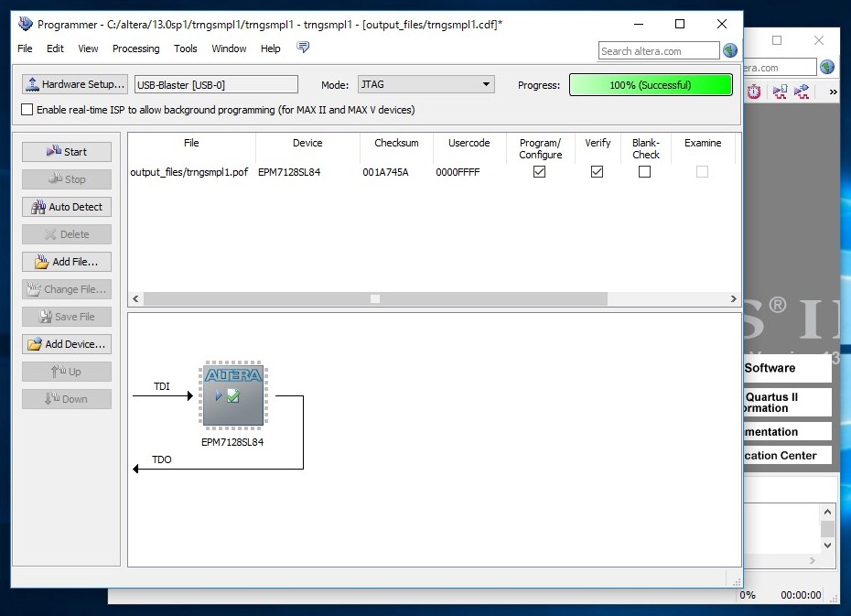Click the left arrow of horizontal scrollbar
Viewport: 851px width, 616px height.
[135, 298]
